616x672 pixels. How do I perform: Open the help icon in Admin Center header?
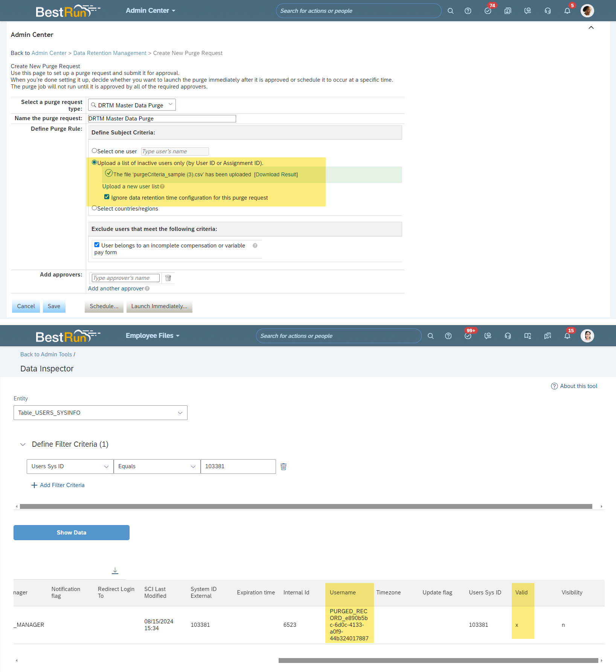[x=468, y=11]
